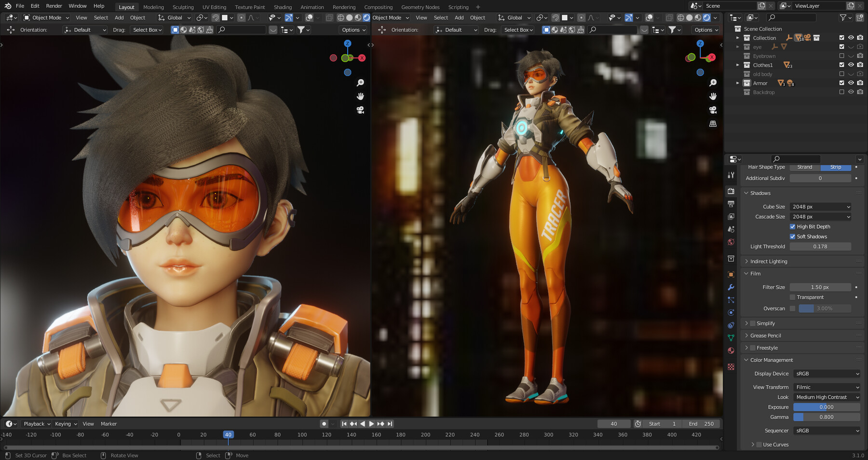Screen dimensions: 868x460
Task: Click new collection icon in outliner
Action: (861, 17)
